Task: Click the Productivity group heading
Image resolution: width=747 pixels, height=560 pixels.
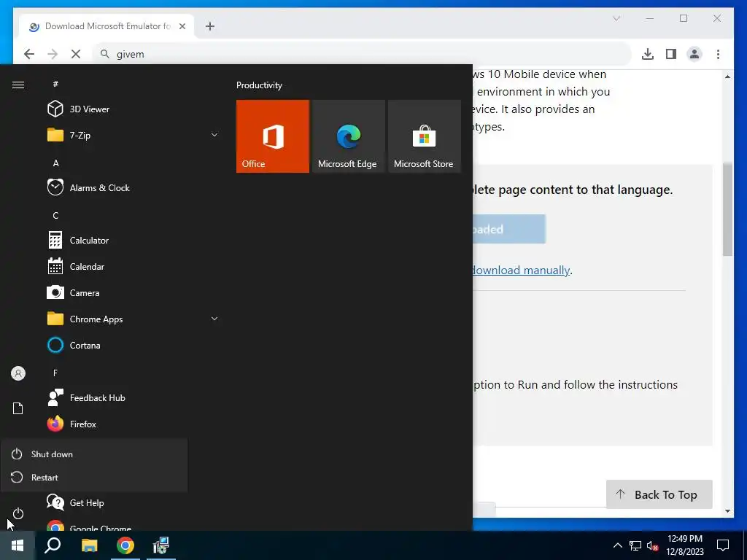Action: click(259, 85)
